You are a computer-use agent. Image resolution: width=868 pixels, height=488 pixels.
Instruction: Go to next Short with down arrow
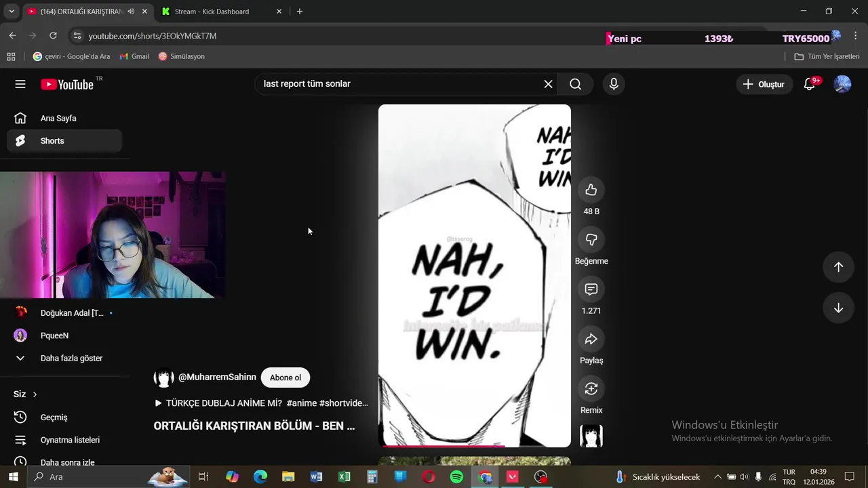click(838, 308)
